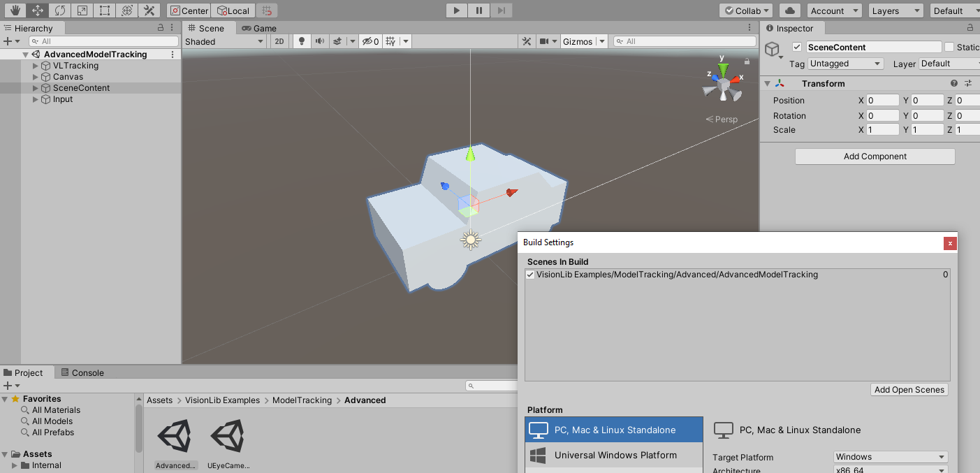Click the Step frame button

click(x=502, y=10)
